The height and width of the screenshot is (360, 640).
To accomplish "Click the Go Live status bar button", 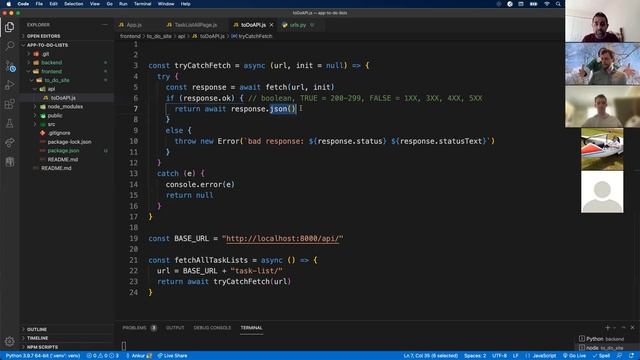I will coord(574,356).
